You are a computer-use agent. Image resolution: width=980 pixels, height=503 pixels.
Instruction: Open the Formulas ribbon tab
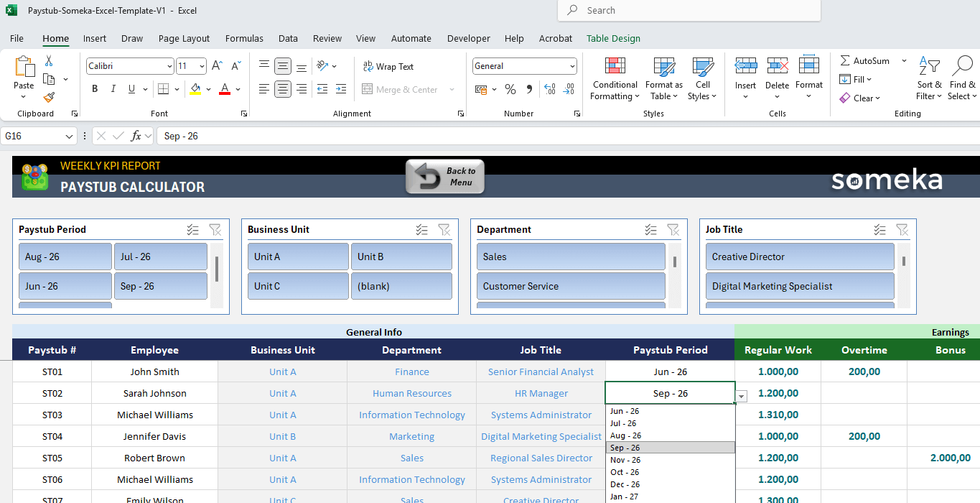pyautogui.click(x=244, y=39)
